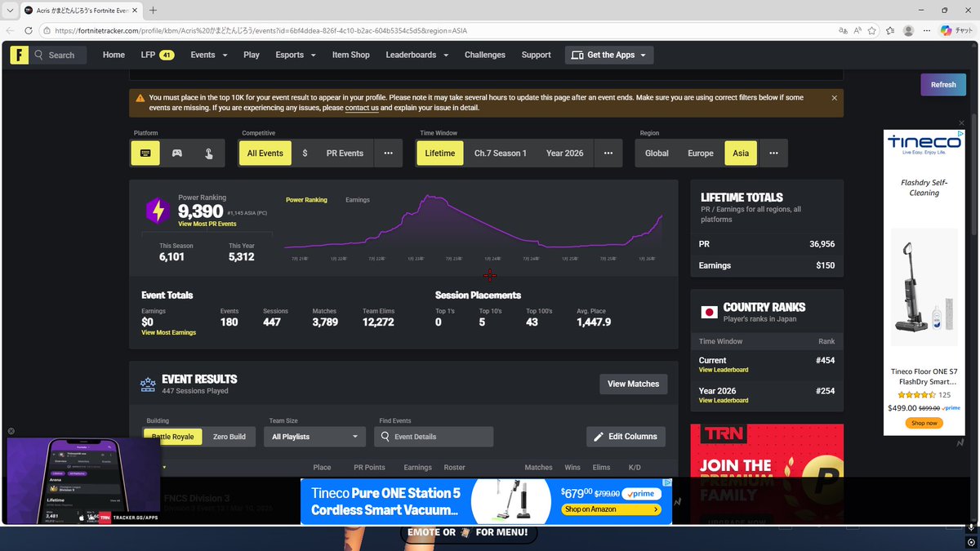Click the pencil icon on Edit Columns

(x=599, y=437)
